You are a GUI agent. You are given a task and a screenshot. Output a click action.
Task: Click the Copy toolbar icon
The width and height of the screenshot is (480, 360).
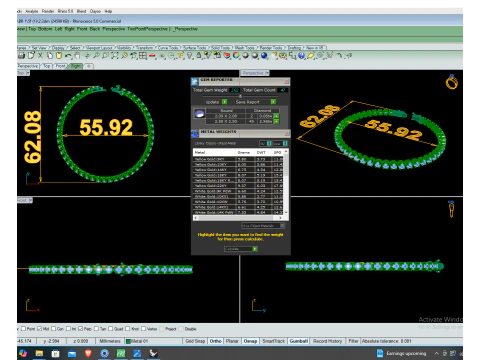click(x=50, y=56)
